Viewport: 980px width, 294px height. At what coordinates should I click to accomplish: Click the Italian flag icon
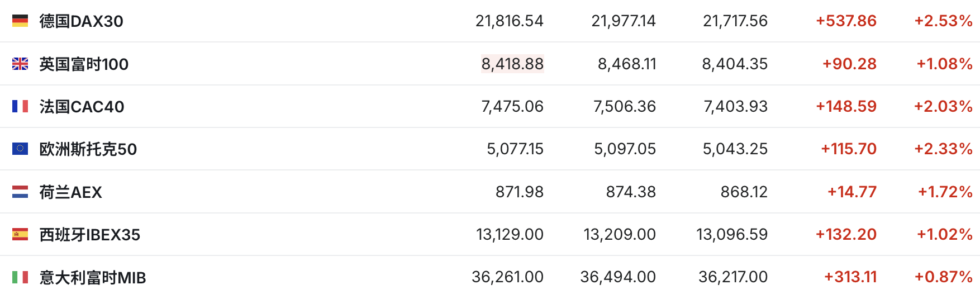(20, 277)
